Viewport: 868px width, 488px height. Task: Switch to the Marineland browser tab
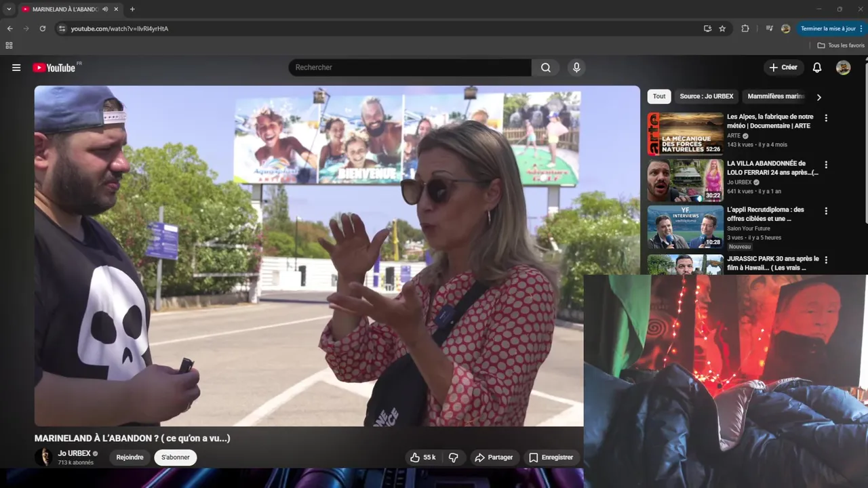(x=64, y=9)
